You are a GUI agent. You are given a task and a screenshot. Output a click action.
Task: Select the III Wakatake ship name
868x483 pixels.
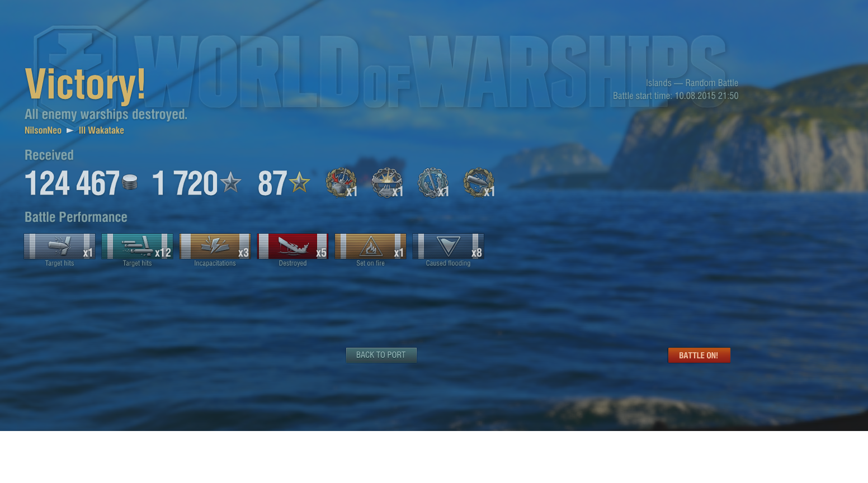coord(101,130)
